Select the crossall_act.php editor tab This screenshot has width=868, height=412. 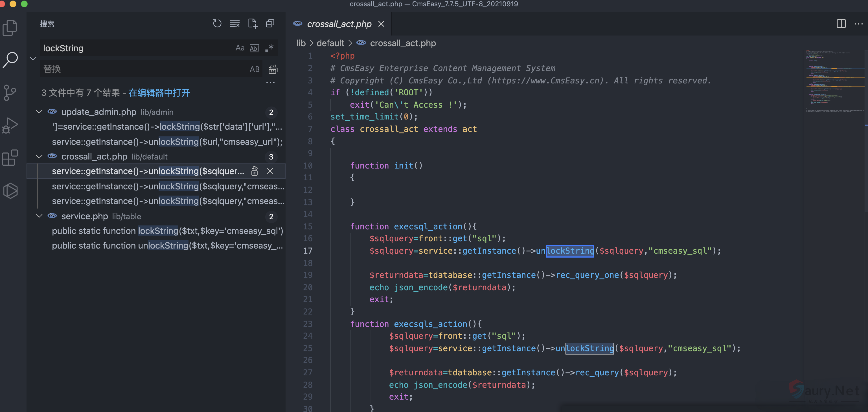(339, 24)
